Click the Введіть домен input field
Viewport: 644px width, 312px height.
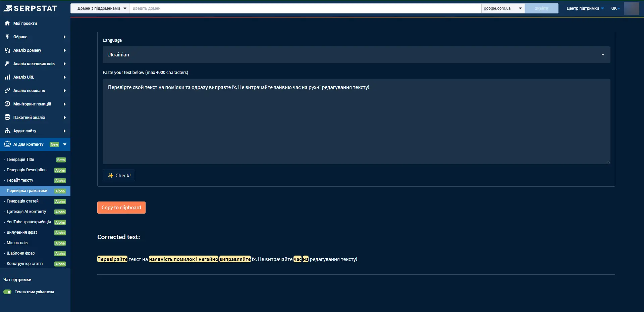click(x=305, y=8)
